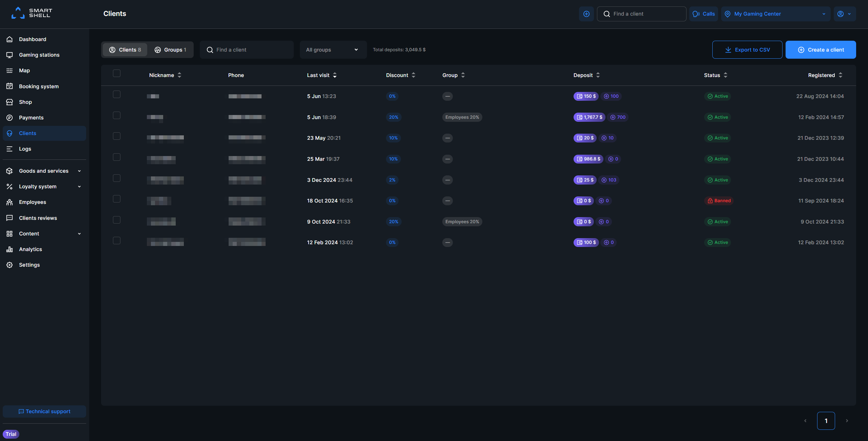Select the Banned client row checkbox
The image size is (868, 441).
117,199
